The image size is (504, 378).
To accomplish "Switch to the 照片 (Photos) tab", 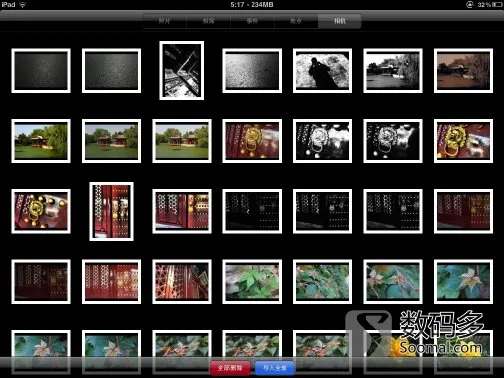I will (x=165, y=21).
